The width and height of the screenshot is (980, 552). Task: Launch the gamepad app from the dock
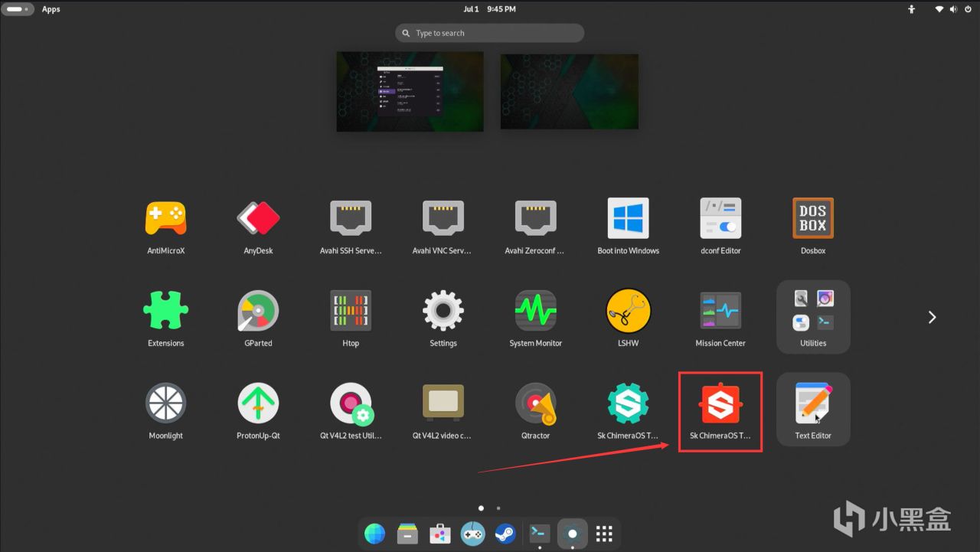472,534
